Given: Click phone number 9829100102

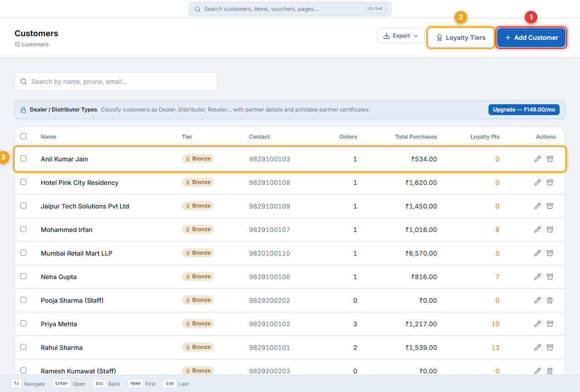Looking at the screenshot, I should coord(270,324).
